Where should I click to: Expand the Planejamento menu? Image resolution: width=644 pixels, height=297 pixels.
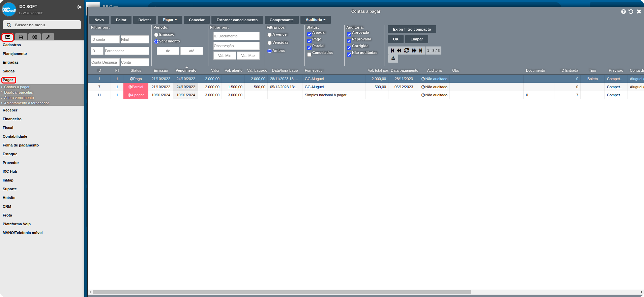click(15, 54)
